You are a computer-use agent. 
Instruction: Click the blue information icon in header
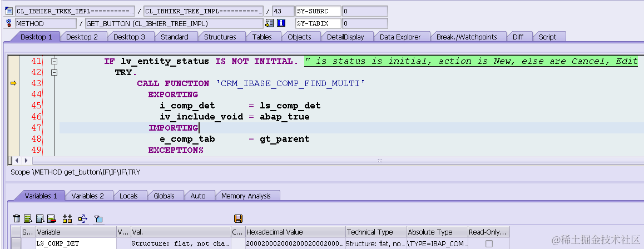tap(281, 23)
